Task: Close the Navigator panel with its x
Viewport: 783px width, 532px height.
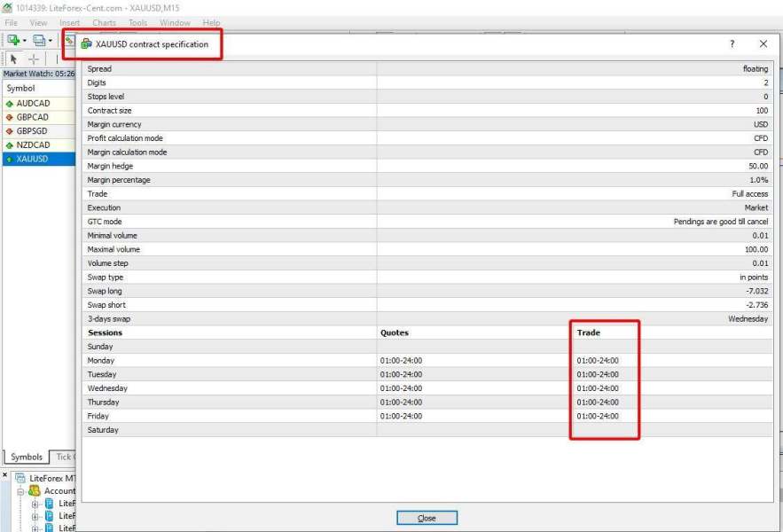Action: [x=5, y=474]
